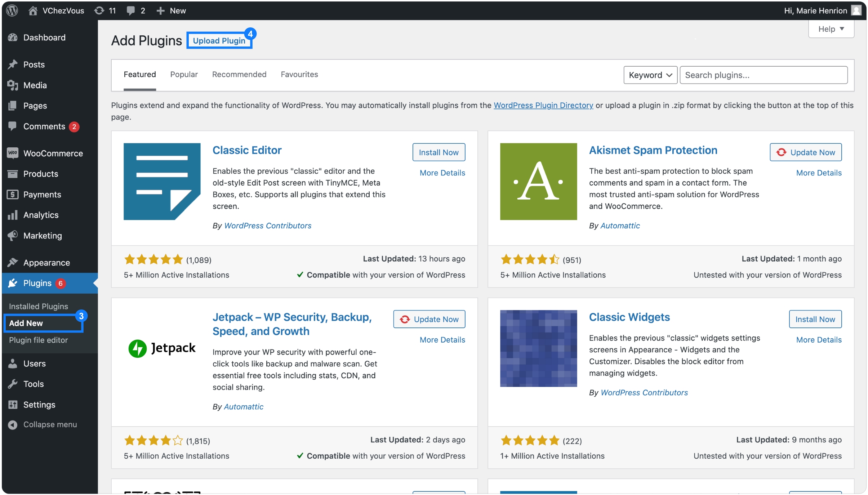The image size is (868, 495).
Task: Click the VChezVous site name
Action: [x=63, y=11]
